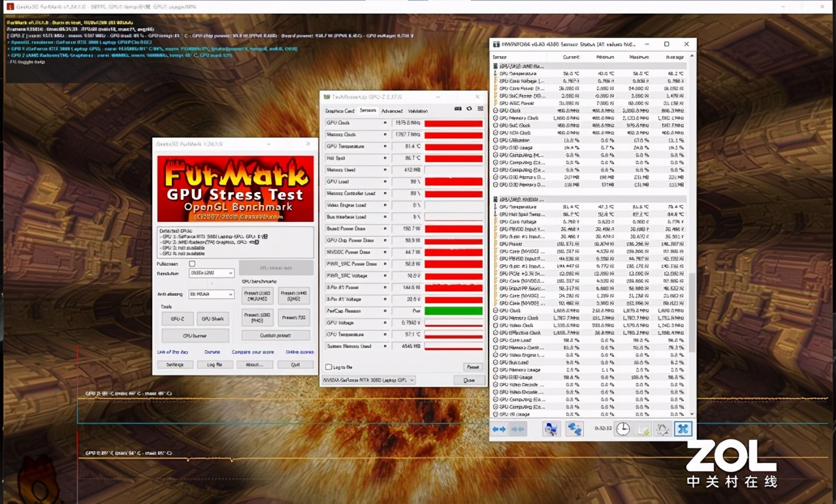This screenshot has height=504, width=836.
Task: Open the Donate link in FurMark
Action: pos(212,352)
